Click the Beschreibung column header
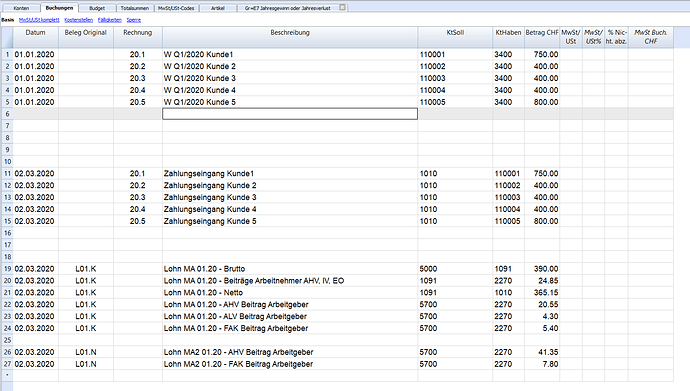 tap(290, 37)
